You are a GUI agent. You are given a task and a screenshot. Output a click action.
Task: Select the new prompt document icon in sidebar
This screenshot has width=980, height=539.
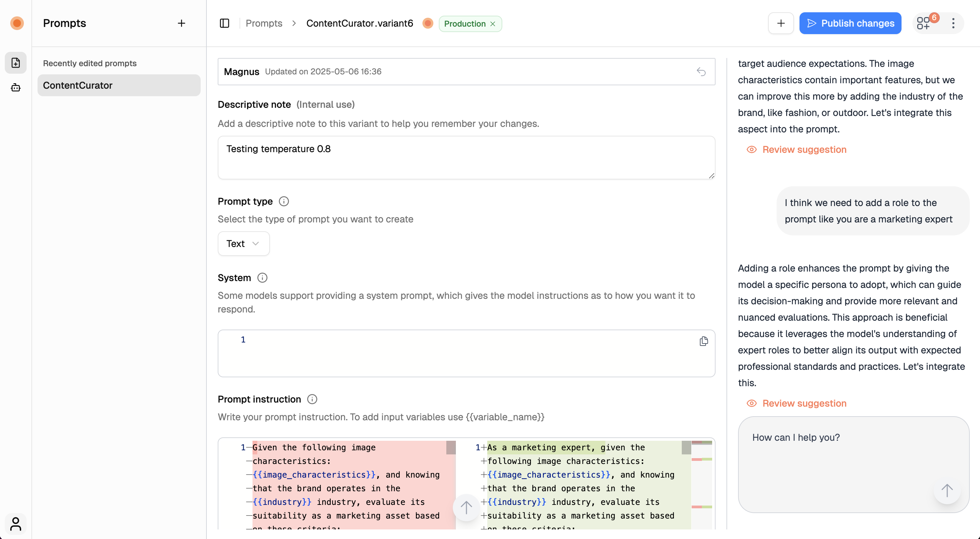pos(15,63)
